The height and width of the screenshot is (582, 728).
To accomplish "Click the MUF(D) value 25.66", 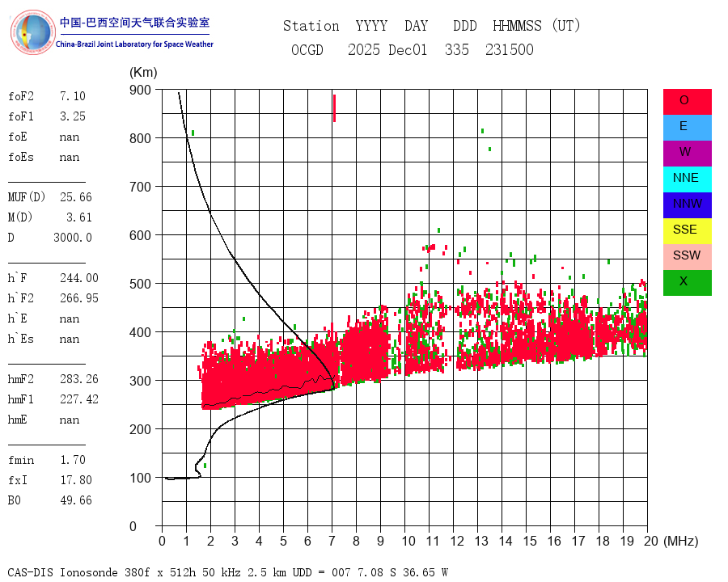I will click(76, 197).
